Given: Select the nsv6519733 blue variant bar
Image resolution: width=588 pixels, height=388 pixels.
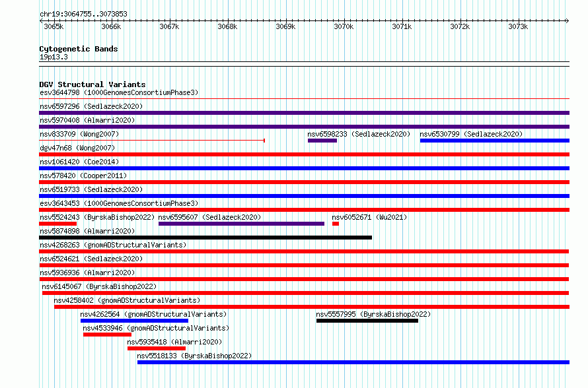Looking at the screenshot, I should 304,196.
